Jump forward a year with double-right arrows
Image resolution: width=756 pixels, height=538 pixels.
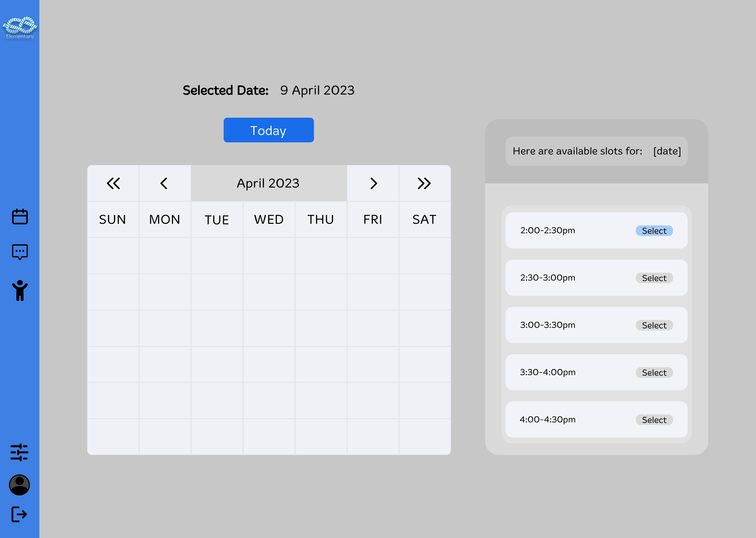click(424, 183)
